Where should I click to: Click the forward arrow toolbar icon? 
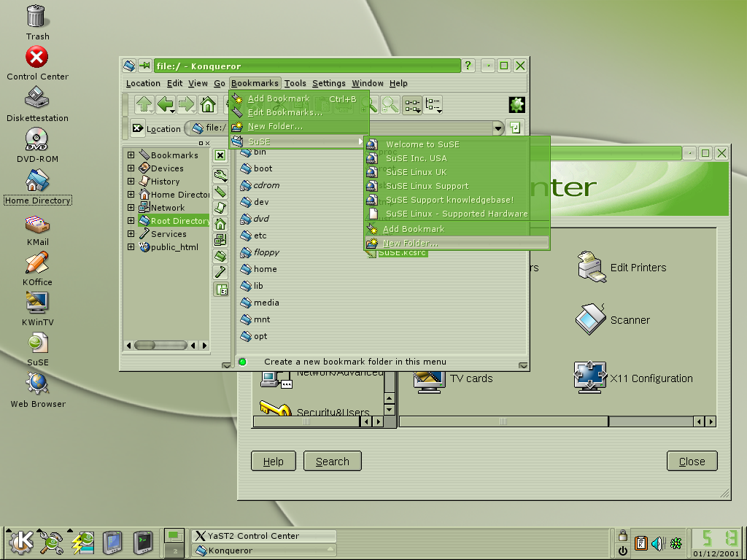tap(186, 104)
